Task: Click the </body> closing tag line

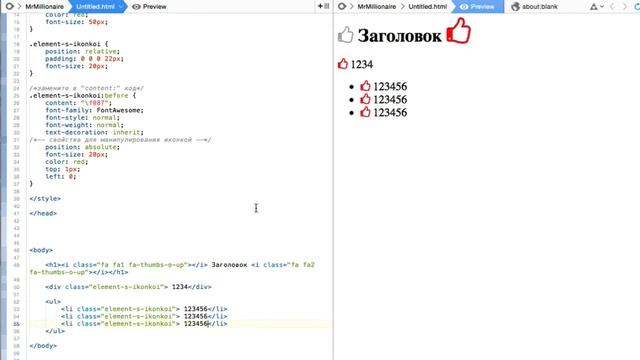Action: pyautogui.click(x=43, y=345)
